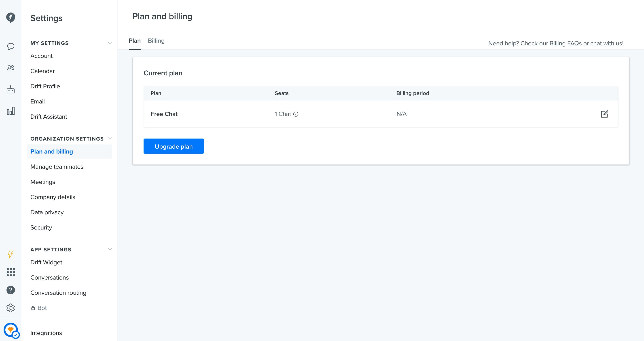Open Drift Profile settings
This screenshot has width=644, height=341.
pyautogui.click(x=45, y=86)
